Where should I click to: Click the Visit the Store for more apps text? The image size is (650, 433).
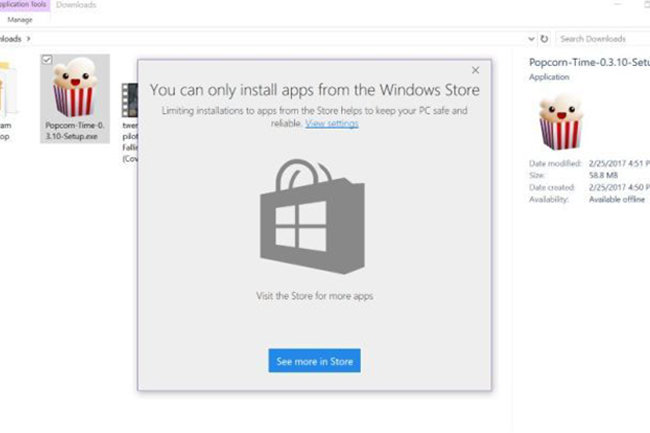(x=314, y=297)
